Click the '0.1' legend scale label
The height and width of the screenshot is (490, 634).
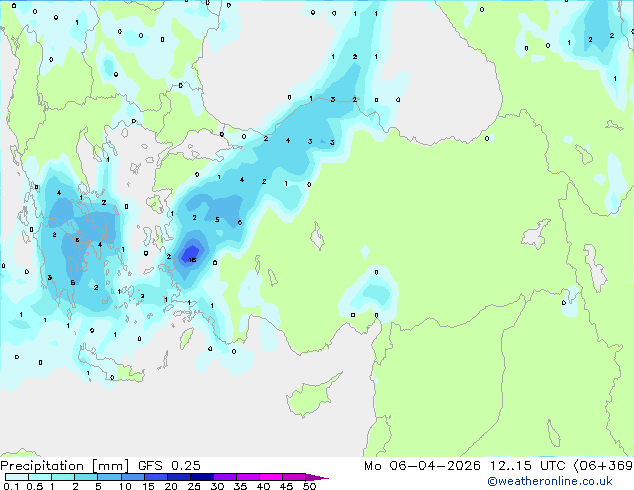pyautogui.click(x=11, y=486)
